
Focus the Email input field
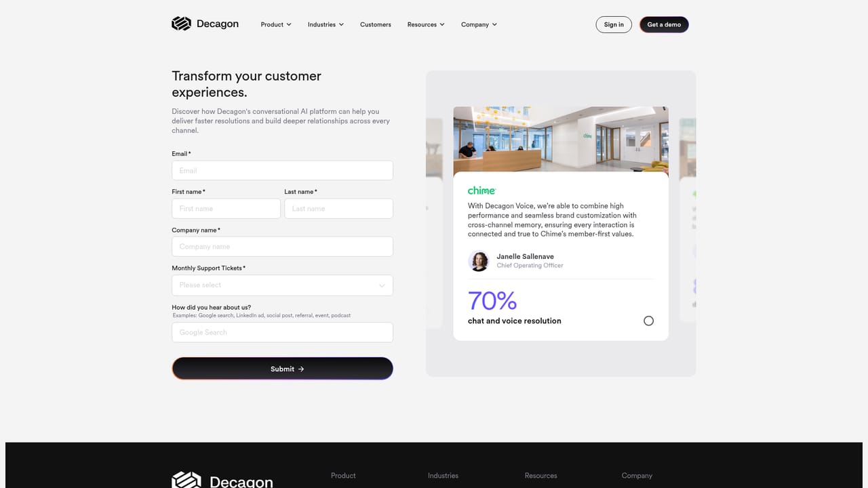[x=282, y=170]
